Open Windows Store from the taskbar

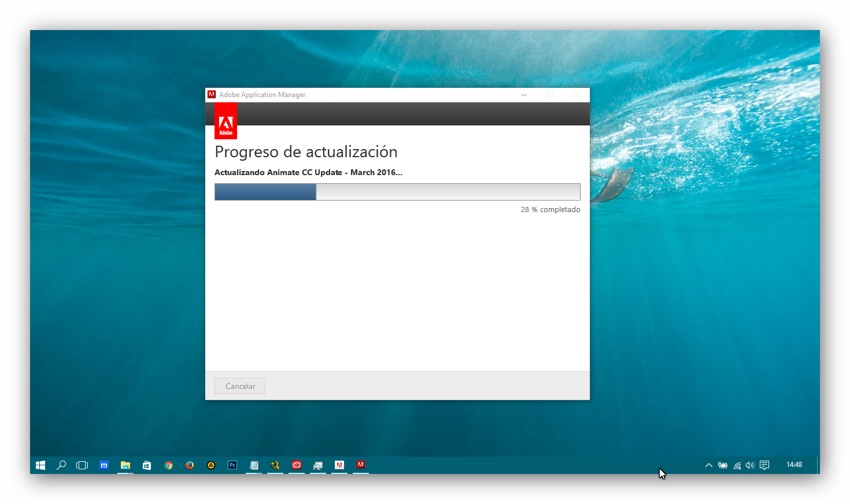coord(147,465)
